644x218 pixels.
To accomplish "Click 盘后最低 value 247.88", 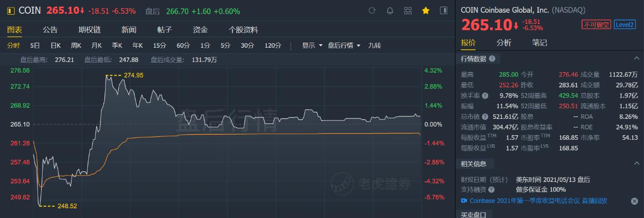I will [x=128, y=59].
